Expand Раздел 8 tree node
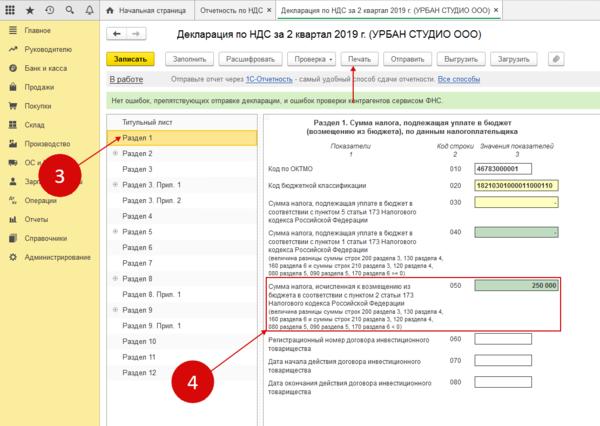Image resolution: width=600 pixels, height=426 pixels. (x=115, y=279)
